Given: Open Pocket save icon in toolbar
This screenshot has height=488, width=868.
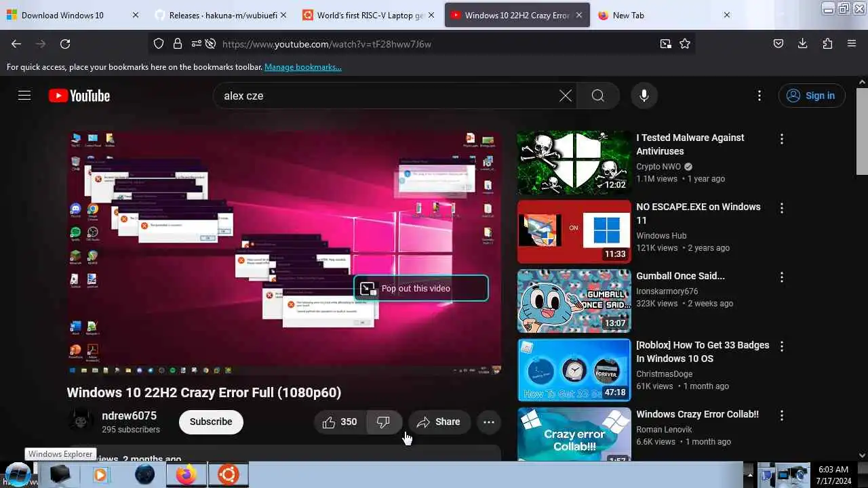Looking at the screenshot, I should [x=778, y=43].
